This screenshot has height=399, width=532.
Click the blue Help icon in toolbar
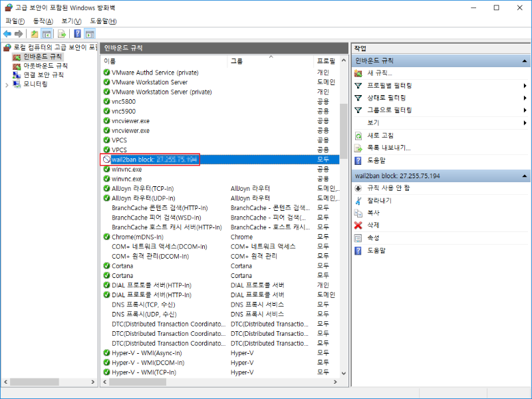click(77, 34)
